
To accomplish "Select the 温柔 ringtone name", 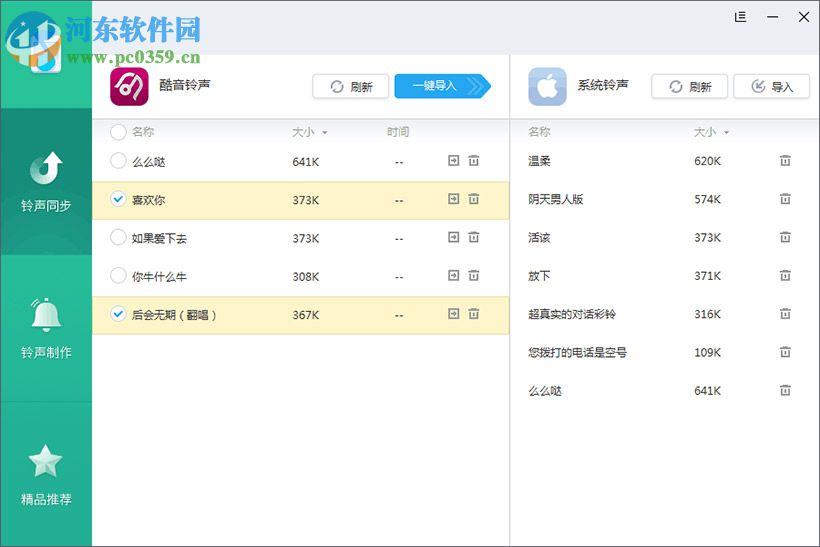I will (539, 161).
